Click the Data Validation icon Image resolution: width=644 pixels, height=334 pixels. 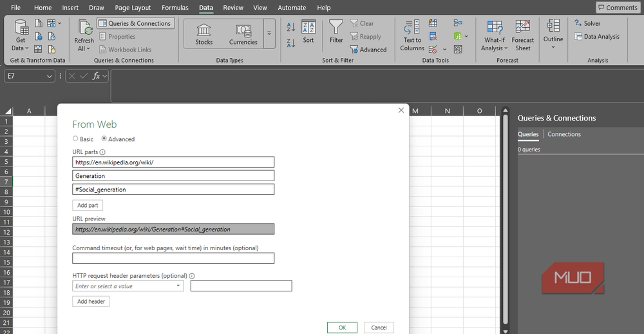tap(433, 50)
